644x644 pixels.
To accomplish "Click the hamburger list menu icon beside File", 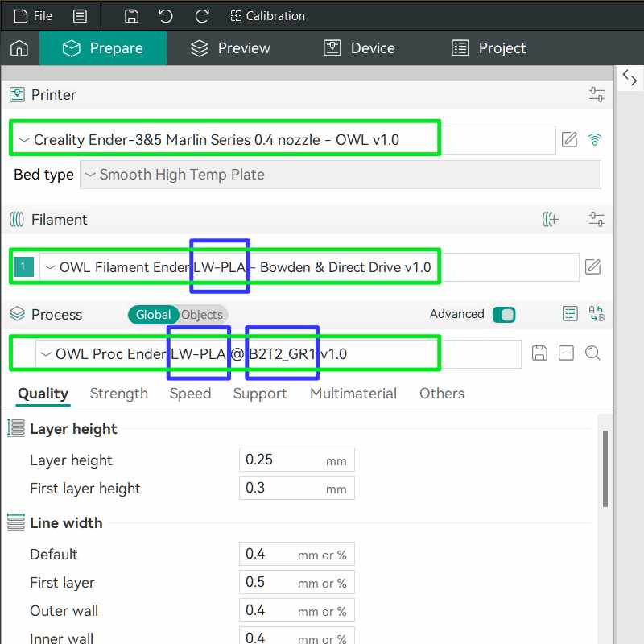I will (x=80, y=16).
